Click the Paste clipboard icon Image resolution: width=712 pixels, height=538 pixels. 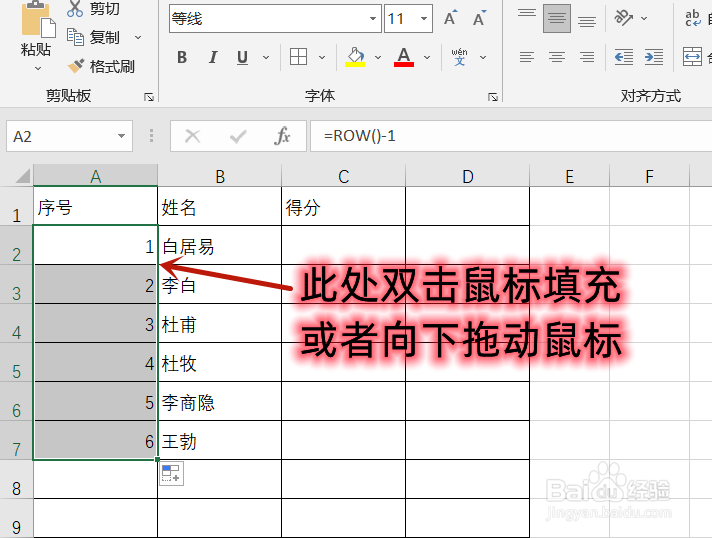click(37, 19)
